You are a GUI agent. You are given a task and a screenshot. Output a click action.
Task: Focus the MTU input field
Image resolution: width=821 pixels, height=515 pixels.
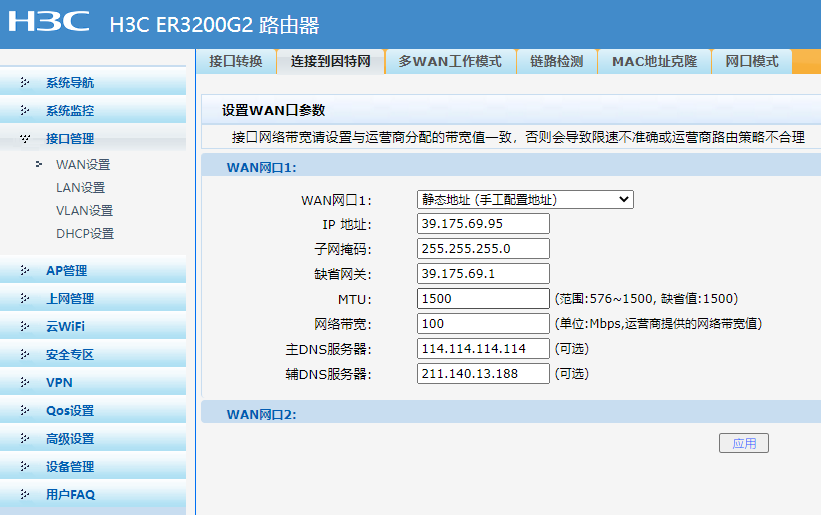tap(483, 299)
